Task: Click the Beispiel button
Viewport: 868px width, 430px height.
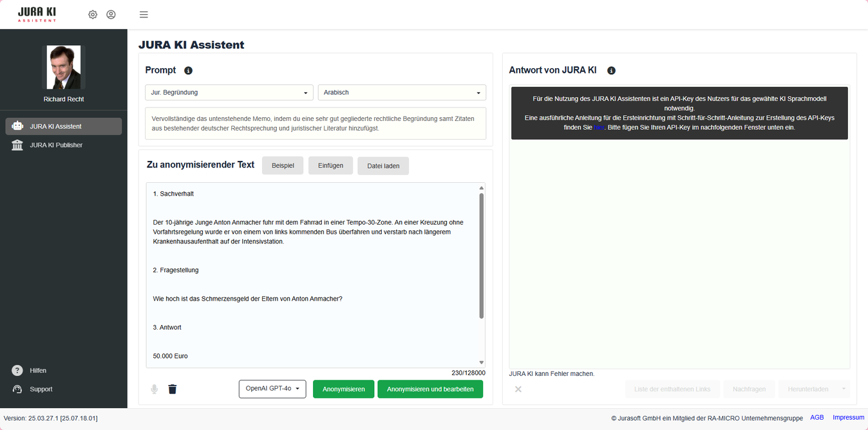Action: pos(283,165)
